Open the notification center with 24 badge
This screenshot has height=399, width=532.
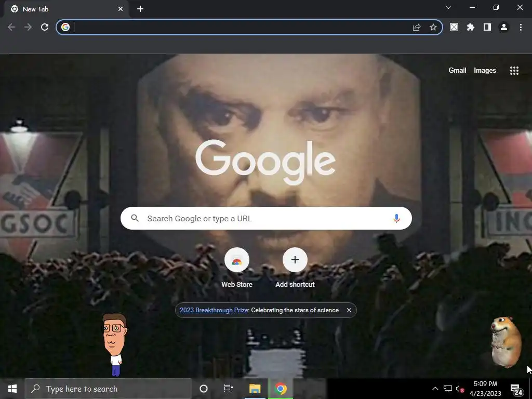[x=516, y=390]
